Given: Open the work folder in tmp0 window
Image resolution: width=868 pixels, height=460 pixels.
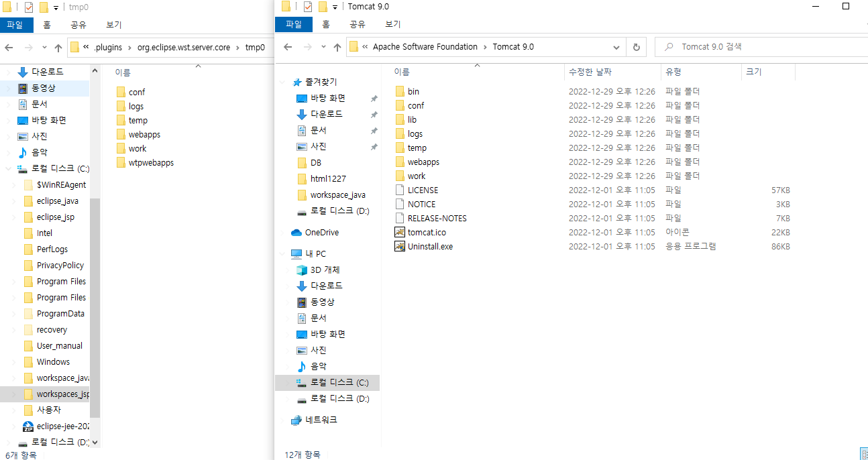Looking at the screenshot, I should (138, 148).
